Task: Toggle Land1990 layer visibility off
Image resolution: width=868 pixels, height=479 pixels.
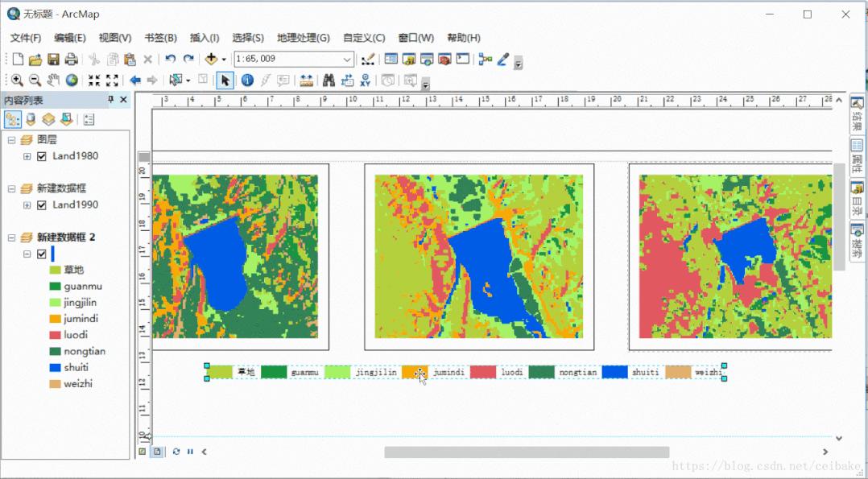Action: coord(41,205)
